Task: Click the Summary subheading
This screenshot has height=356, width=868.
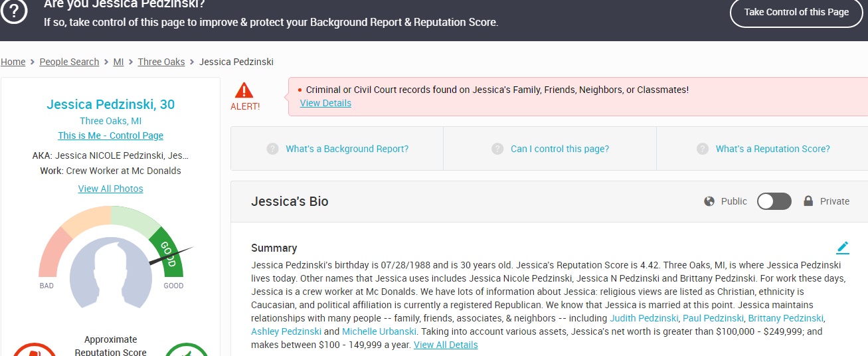Action: click(274, 248)
